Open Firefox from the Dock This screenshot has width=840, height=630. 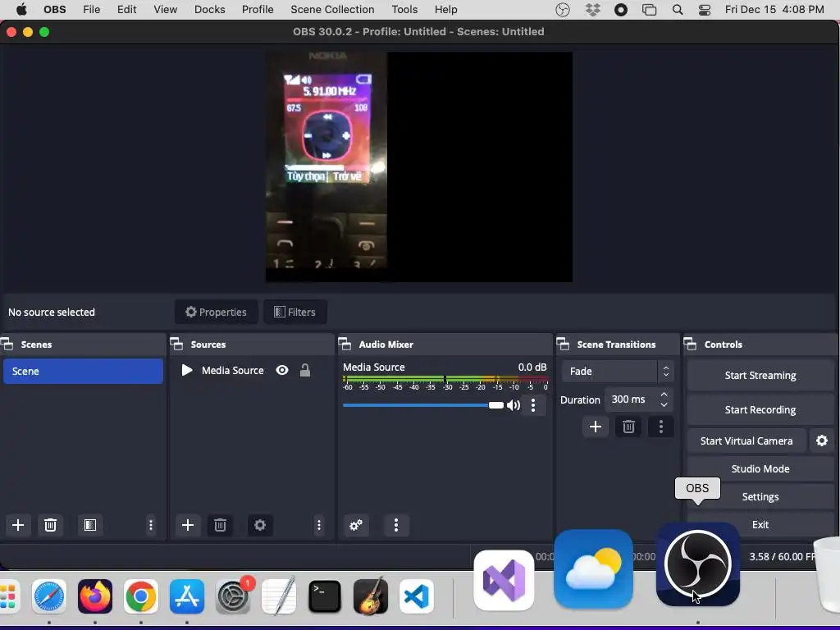click(95, 596)
